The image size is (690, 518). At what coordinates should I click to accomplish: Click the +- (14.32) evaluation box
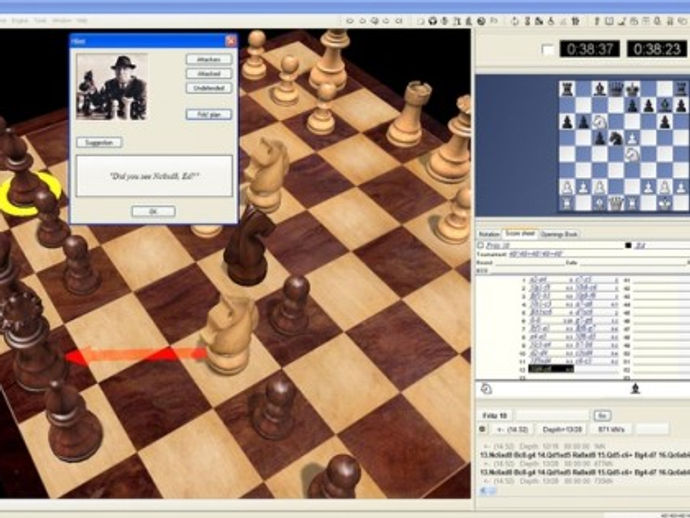click(512, 429)
